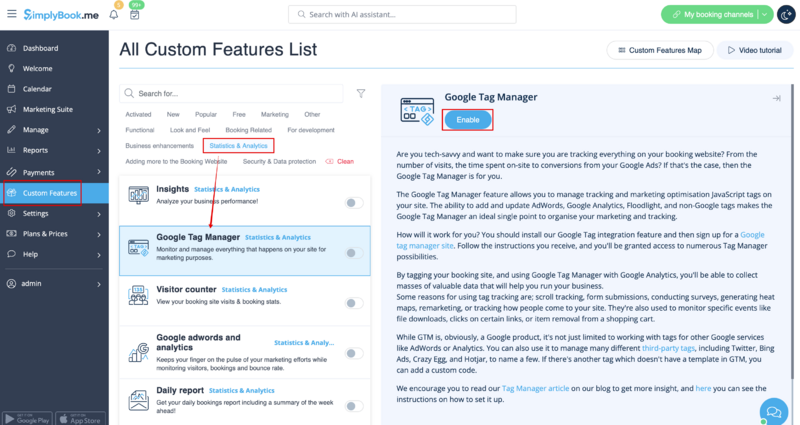
Task: Click the Daily report feature icon
Action: pos(139,401)
